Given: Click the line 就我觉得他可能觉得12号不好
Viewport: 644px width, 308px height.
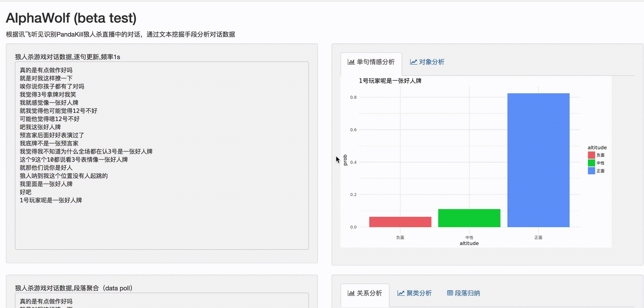Looking at the screenshot, I should click(59, 111).
